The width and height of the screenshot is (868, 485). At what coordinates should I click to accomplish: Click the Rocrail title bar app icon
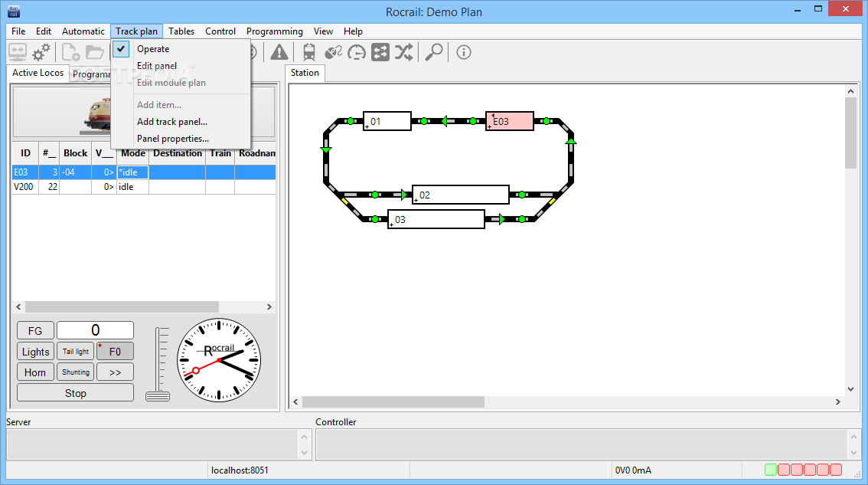(x=14, y=11)
